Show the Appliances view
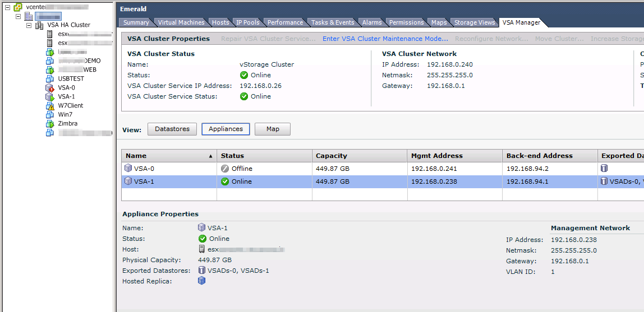This screenshot has width=644, height=312. coord(226,129)
